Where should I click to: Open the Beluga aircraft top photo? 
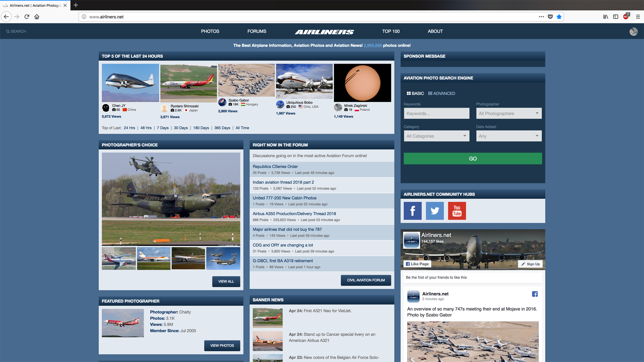[130, 83]
